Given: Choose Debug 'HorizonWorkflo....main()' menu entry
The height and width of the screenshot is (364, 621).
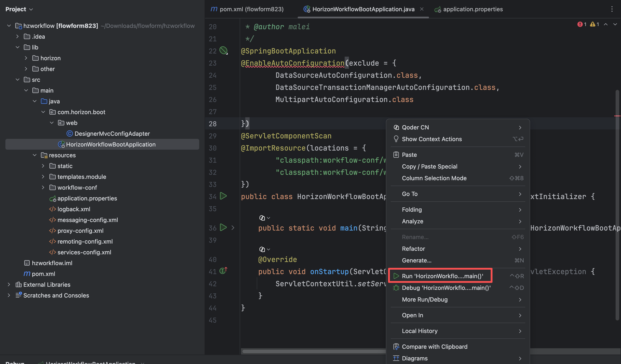Looking at the screenshot, I should pos(458,288).
